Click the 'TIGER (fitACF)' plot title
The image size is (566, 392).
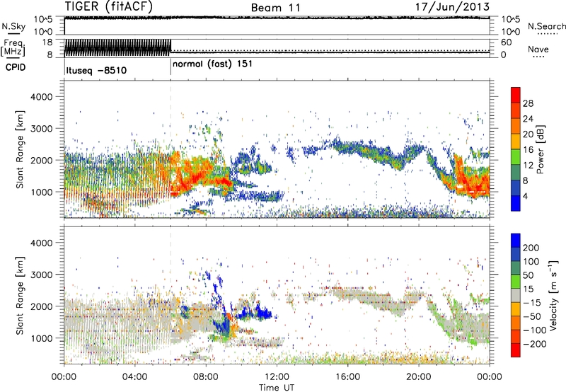point(108,7)
